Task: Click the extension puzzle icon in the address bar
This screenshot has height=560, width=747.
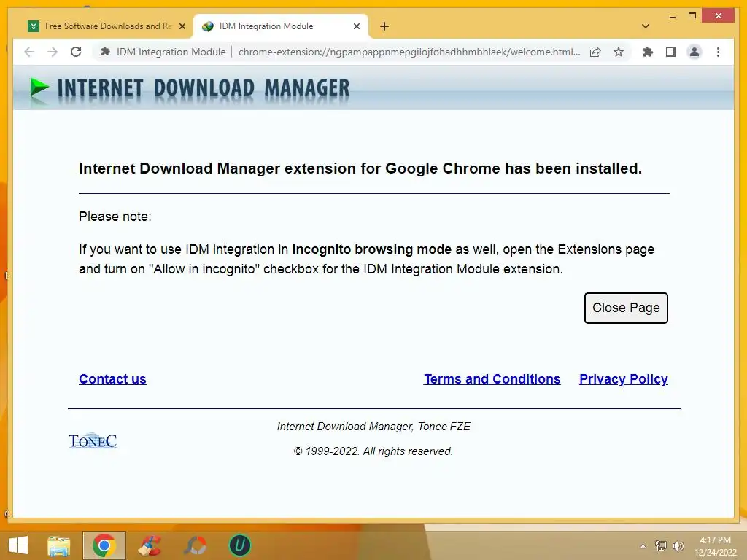Action: pyautogui.click(x=105, y=52)
